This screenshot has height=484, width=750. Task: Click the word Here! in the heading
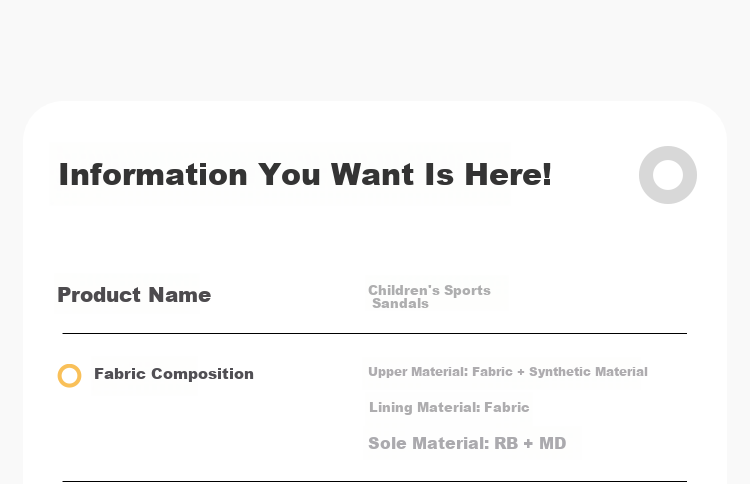[508, 175]
